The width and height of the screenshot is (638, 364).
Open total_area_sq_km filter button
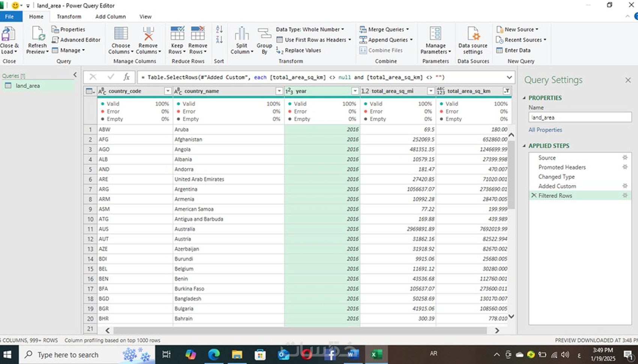[x=507, y=91]
